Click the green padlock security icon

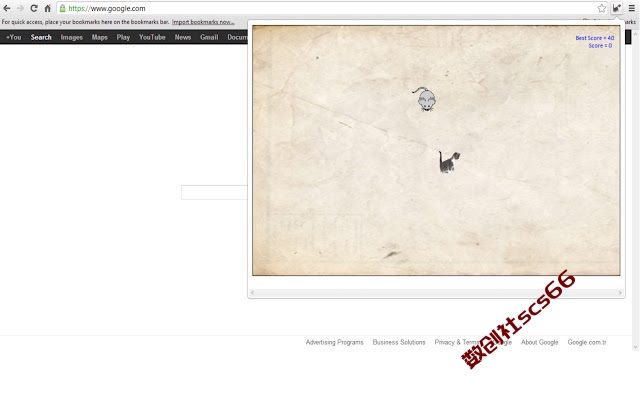click(62, 8)
